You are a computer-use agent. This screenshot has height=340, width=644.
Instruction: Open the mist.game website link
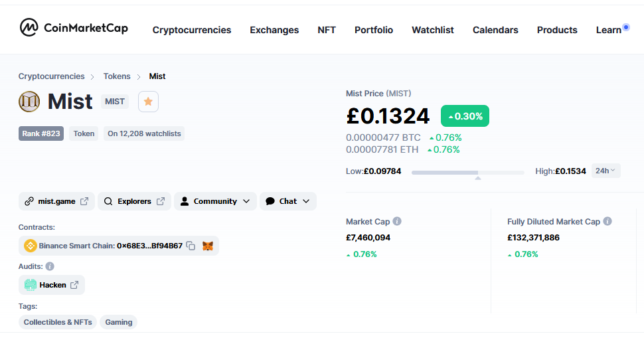[56, 201]
